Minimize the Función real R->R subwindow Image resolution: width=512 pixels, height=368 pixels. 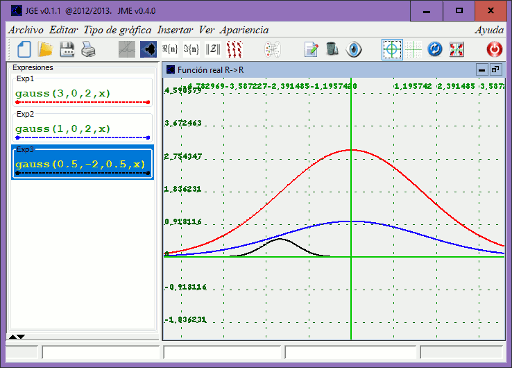coord(482,70)
